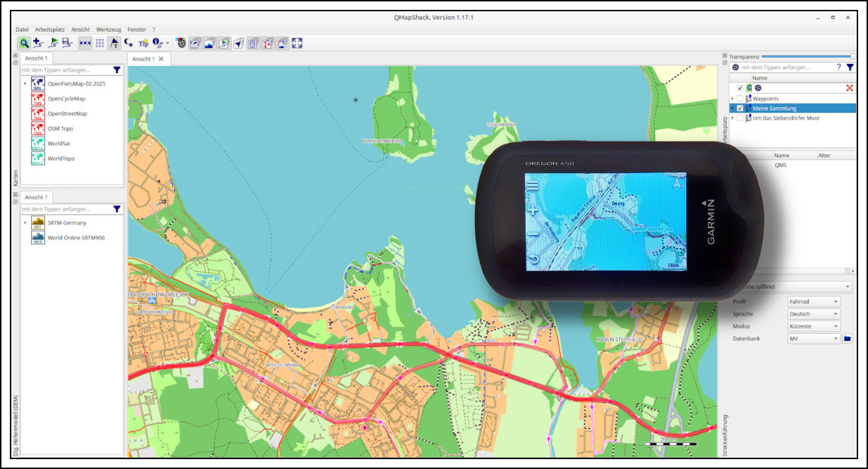Open the Werkzeug menu

pyautogui.click(x=109, y=30)
